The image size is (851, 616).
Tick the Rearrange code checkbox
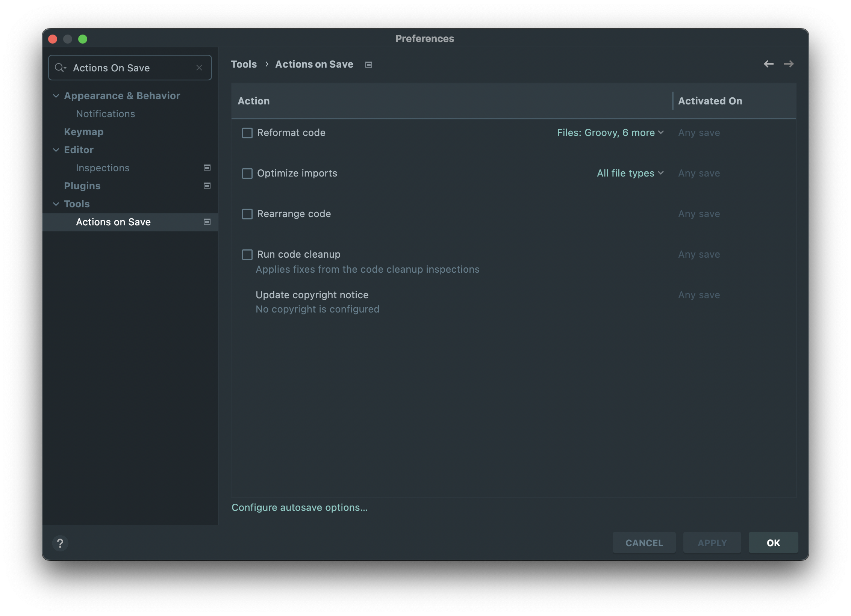point(247,214)
